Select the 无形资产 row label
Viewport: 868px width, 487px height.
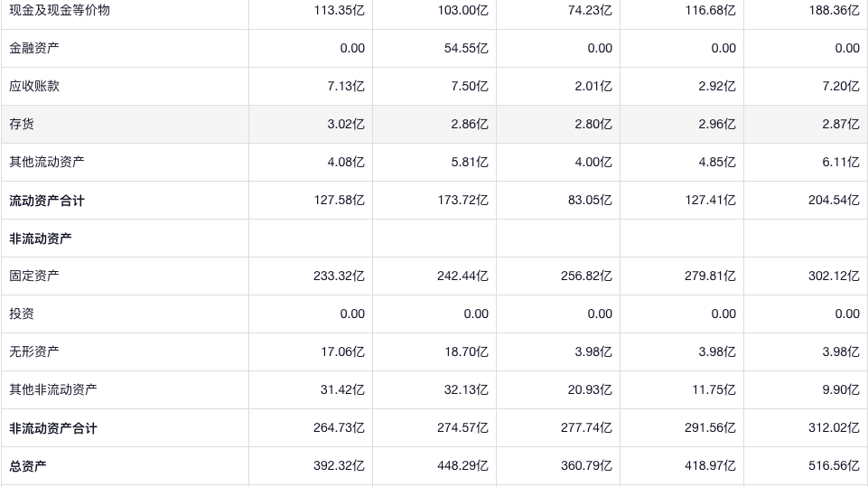34,352
